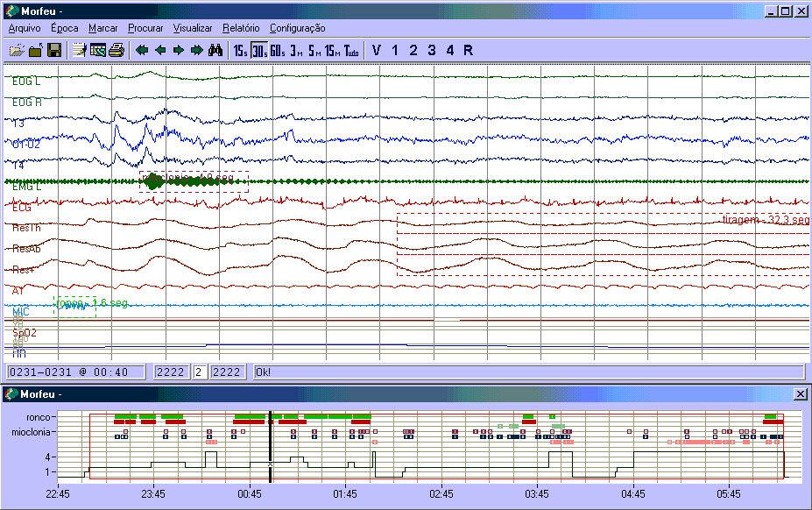Switch to 15M time window
Viewport: 812px width, 510px height.
[x=333, y=50]
